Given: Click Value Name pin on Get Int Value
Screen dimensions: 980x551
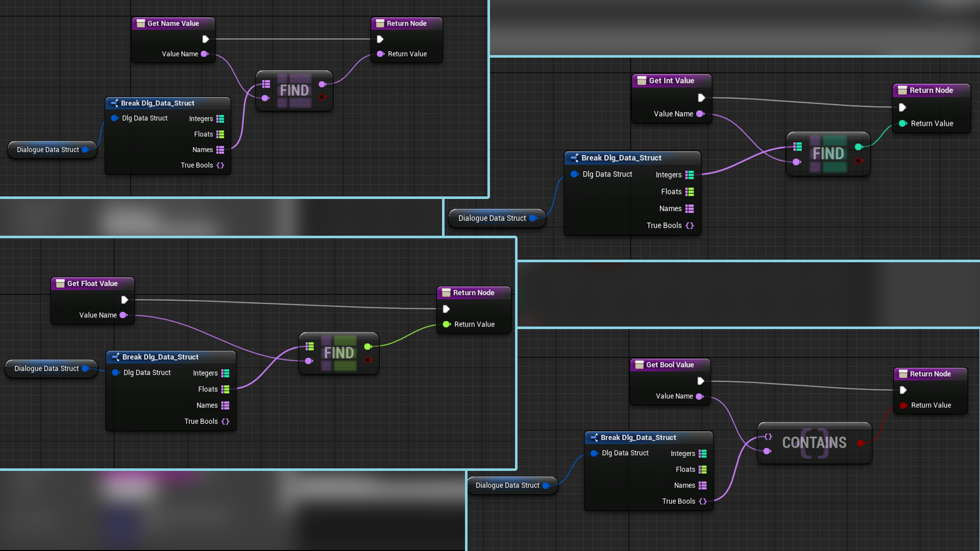Looking at the screenshot, I should point(700,114).
